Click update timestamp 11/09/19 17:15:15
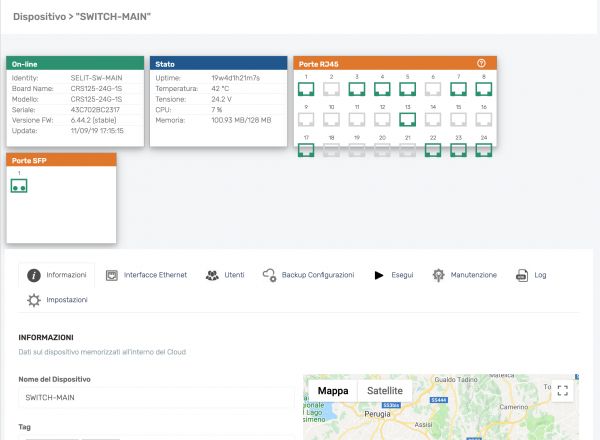This screenshot has height=440, width=600. pyautogui.click(x=97, y=131)
